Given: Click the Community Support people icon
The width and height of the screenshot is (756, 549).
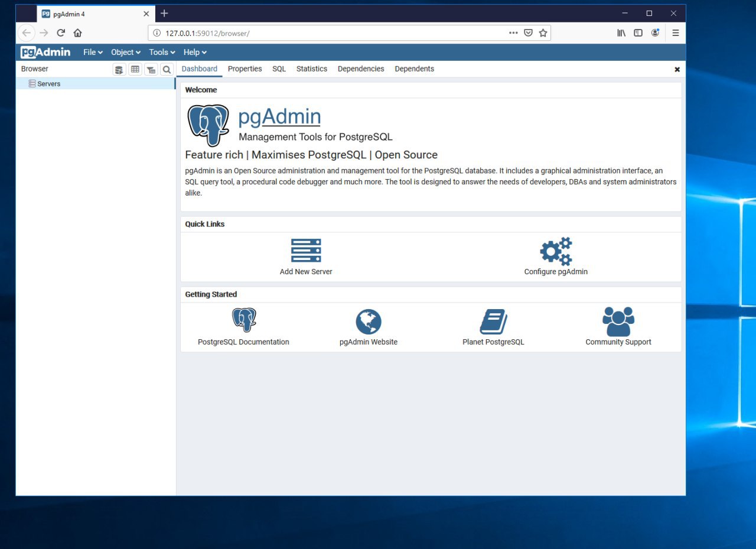Looking at the screenshot, I should (x=618, y=321).
